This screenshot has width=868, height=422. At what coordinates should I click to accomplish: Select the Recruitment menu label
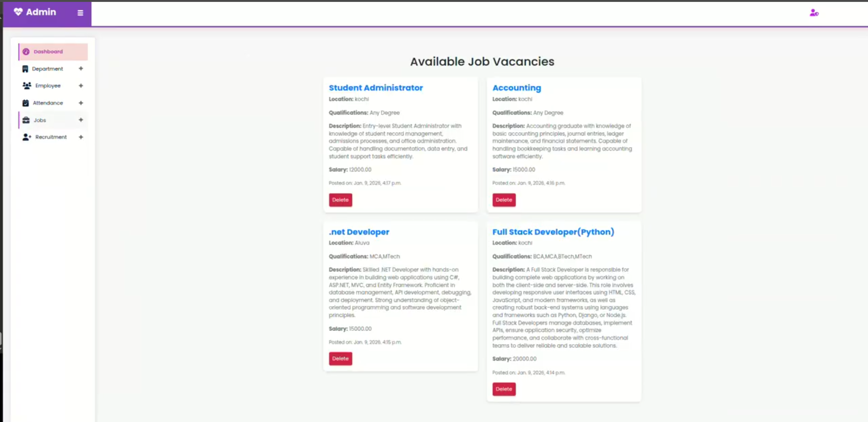51,137
